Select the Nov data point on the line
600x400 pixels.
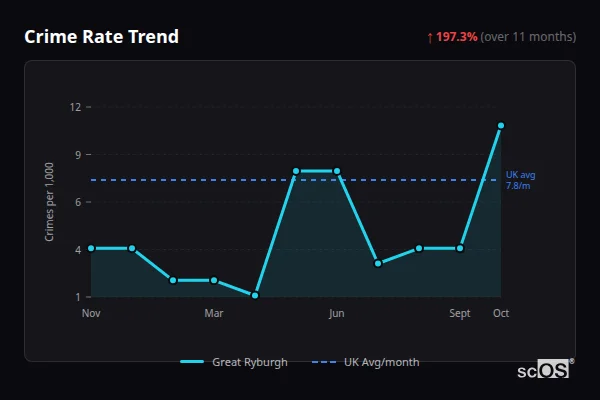click(91, 248)
